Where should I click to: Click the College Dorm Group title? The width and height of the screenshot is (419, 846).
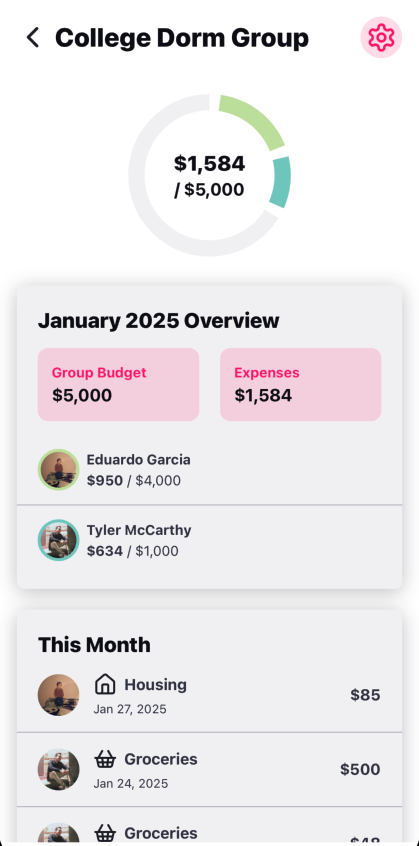[x=182, y=38]
